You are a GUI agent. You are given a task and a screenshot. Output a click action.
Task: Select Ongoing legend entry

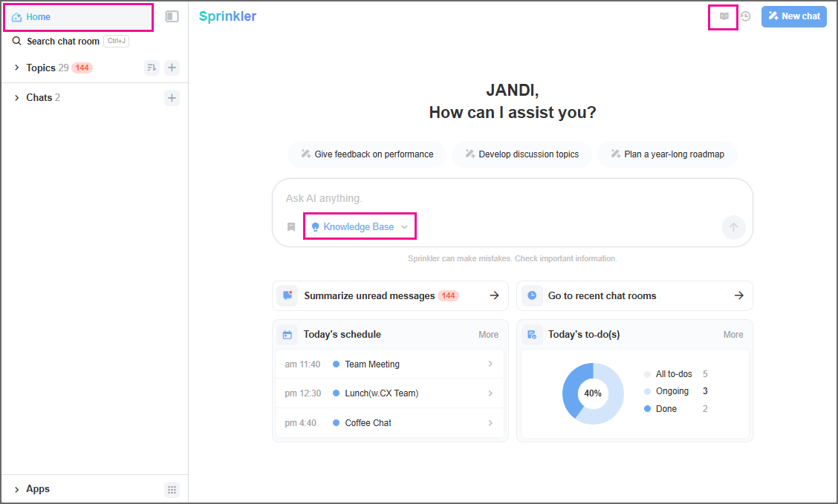point(676,391)
